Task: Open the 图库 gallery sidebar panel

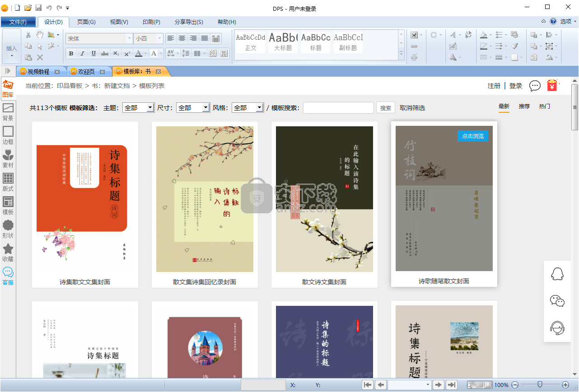Action: pyautogui.click(x=8, y=89)
